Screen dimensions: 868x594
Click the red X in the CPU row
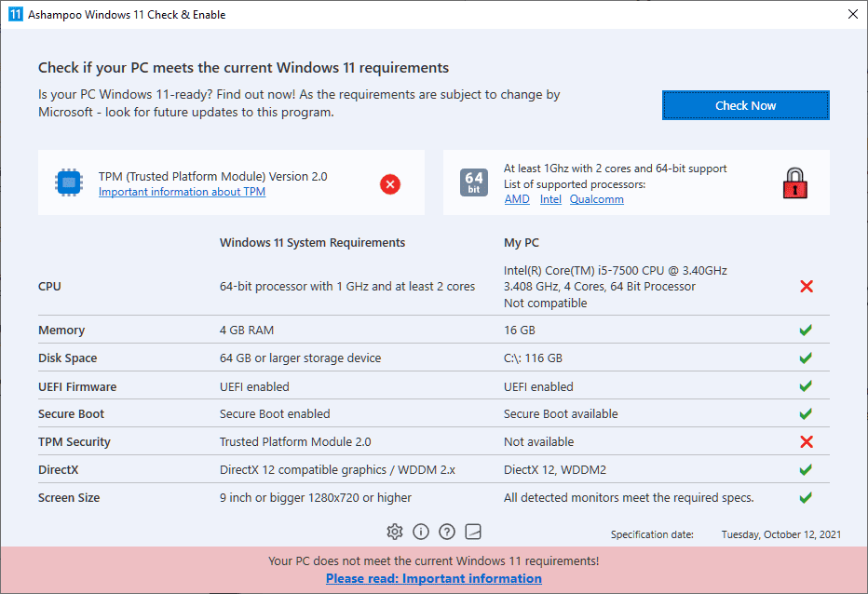click(x=807, y=286)
